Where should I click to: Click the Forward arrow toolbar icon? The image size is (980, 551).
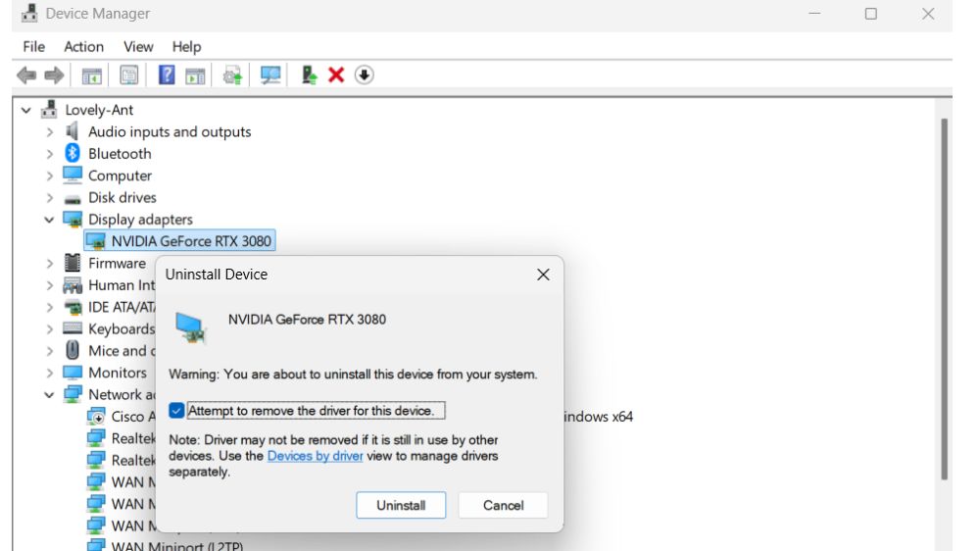[54, 75]
